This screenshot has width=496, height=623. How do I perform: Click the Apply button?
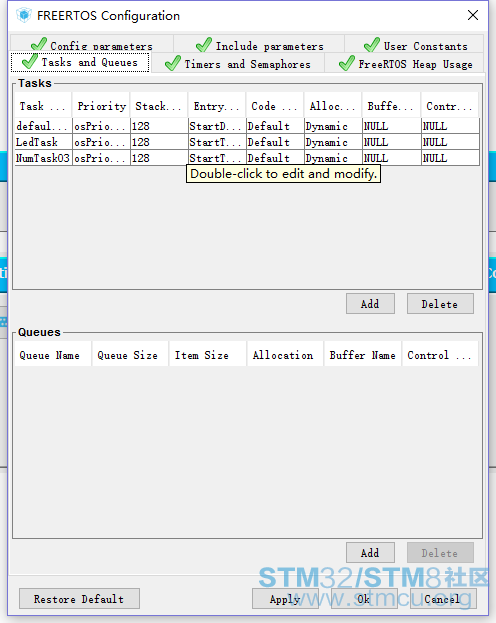[x=285, y=599]
